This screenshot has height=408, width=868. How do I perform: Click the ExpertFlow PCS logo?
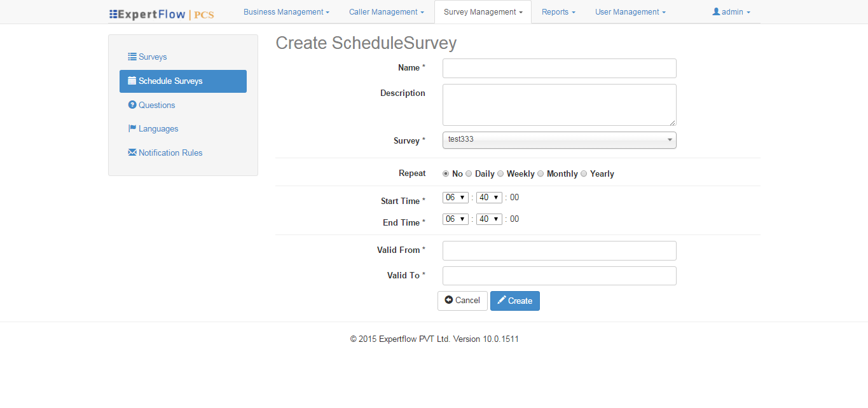click(x=161, y=12)
